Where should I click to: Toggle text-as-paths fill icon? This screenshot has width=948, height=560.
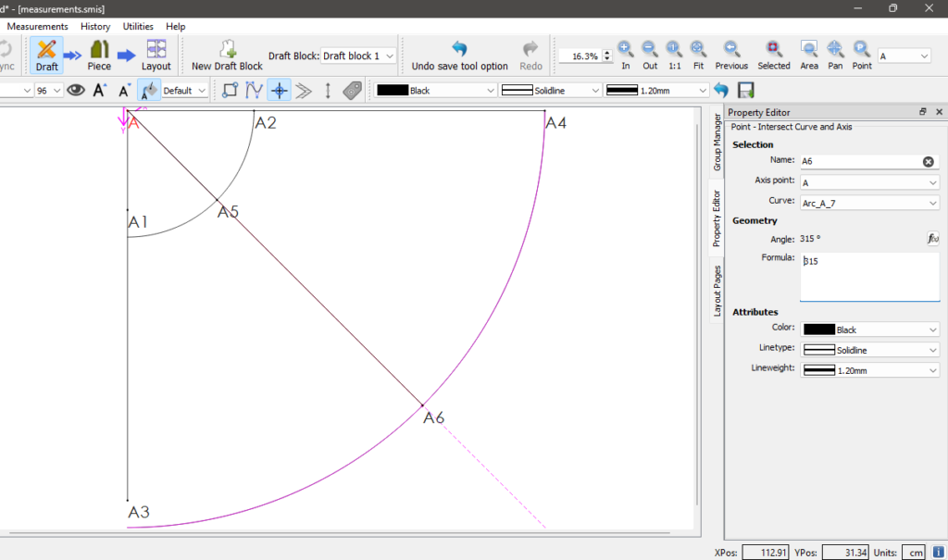click(x=149, y=90)
